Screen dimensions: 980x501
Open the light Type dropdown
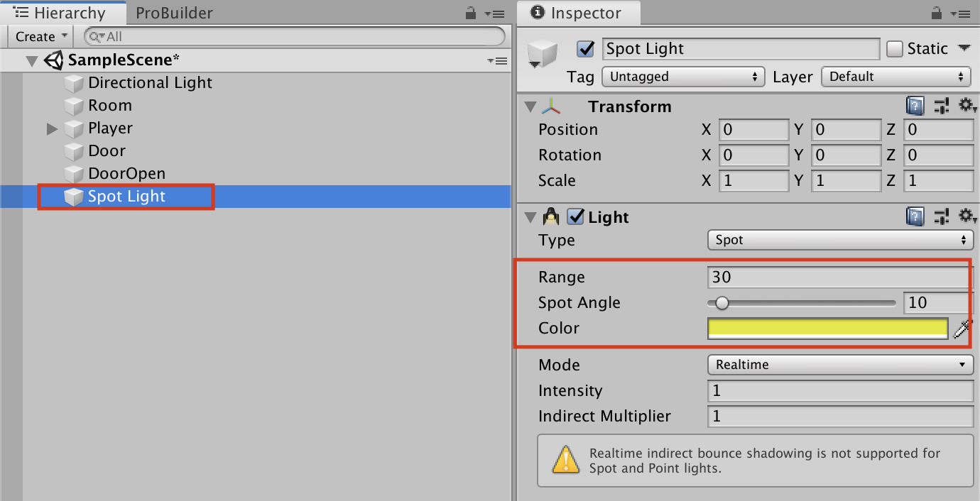(x=839, y=240)
